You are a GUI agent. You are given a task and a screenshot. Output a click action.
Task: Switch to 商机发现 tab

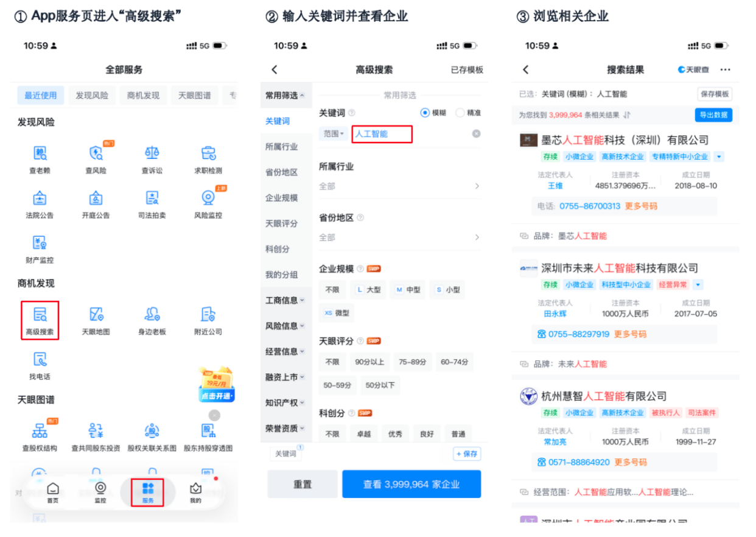(x=143, y=96)
